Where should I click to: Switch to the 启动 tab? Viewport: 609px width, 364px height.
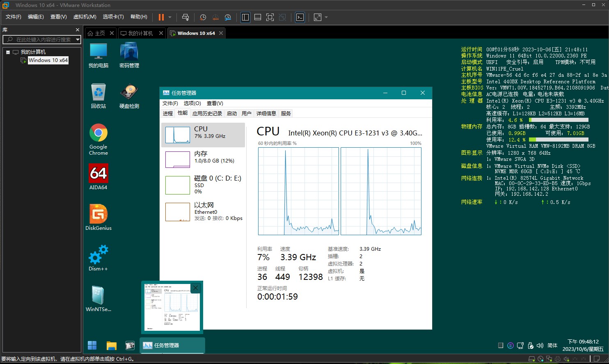click(232, 114)
